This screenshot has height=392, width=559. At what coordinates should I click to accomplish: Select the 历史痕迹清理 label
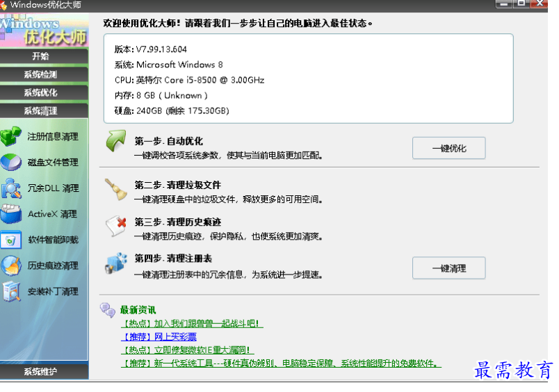tap(53, 266)
